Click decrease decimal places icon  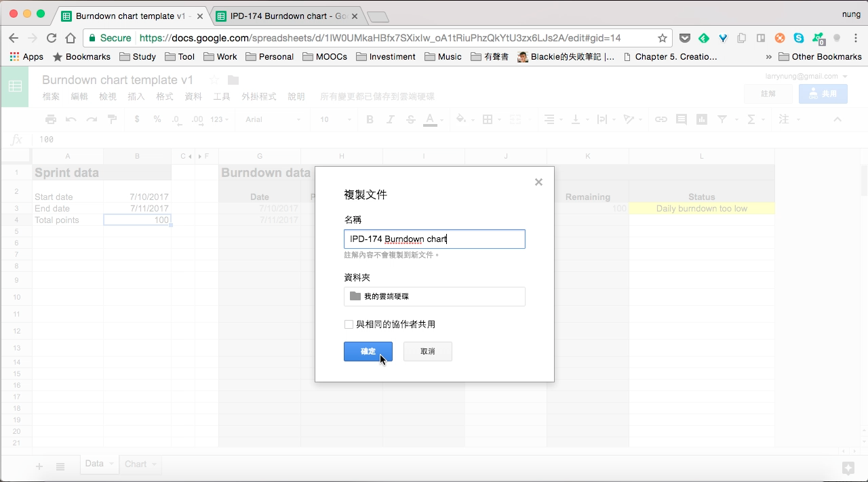(x=176, y=119)
